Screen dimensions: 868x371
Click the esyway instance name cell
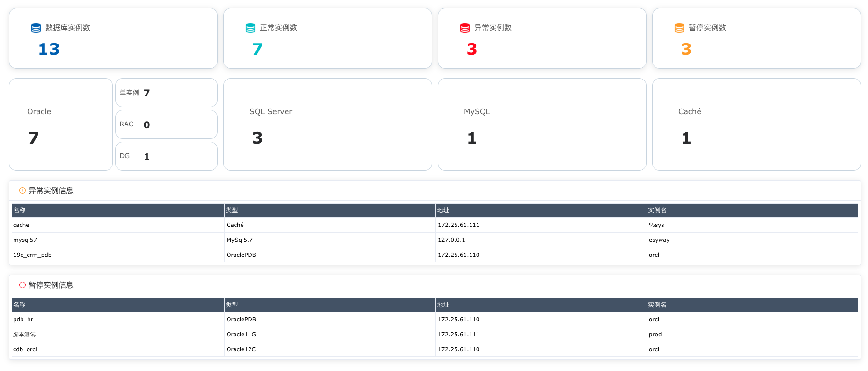click(752, 240)
